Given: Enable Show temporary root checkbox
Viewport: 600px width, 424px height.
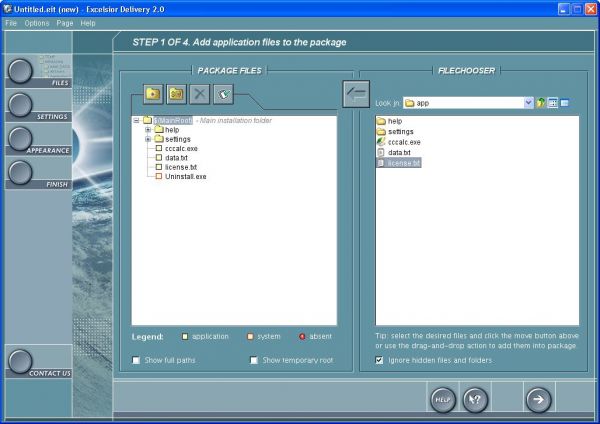Looking at the screenshot, I should pos(254,360).
